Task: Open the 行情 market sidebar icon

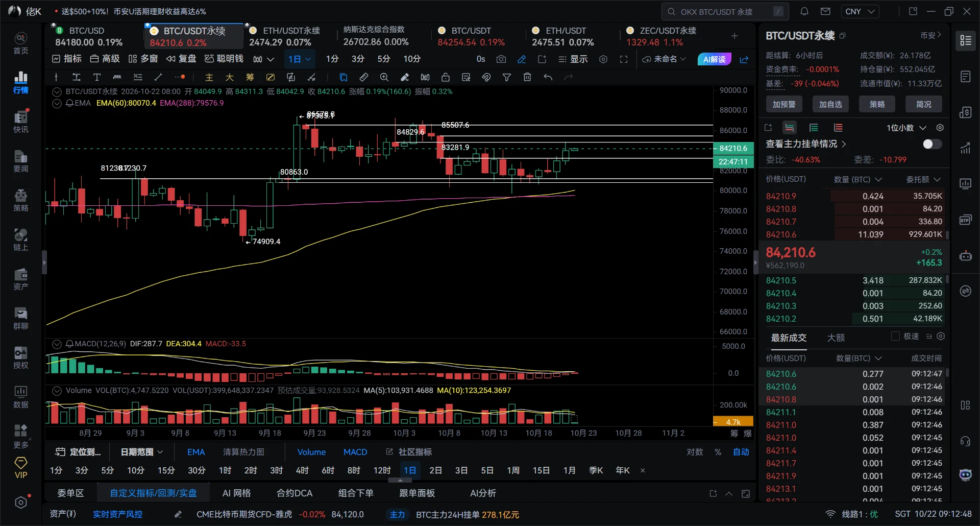Action: coord(21,82)
